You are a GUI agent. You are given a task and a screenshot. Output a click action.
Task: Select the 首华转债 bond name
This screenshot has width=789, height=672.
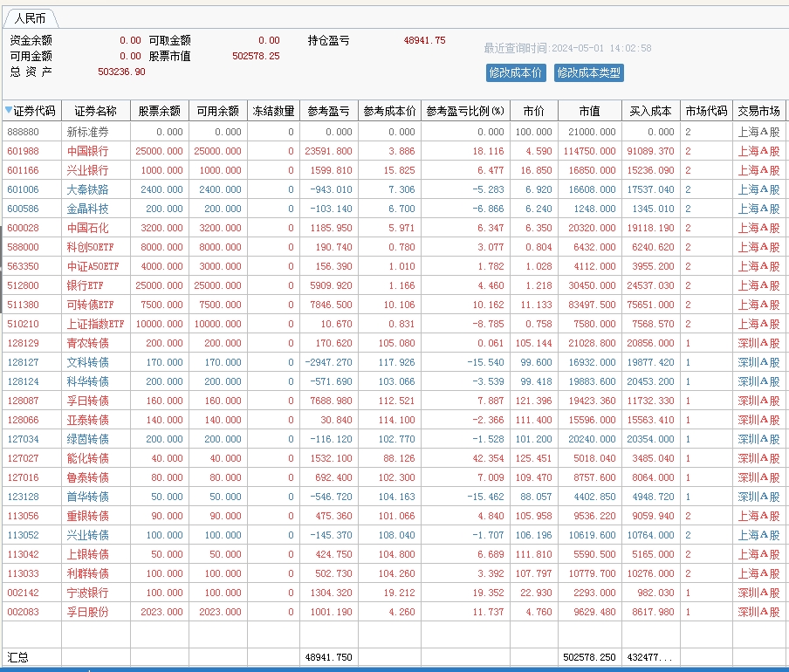[87, 497]
